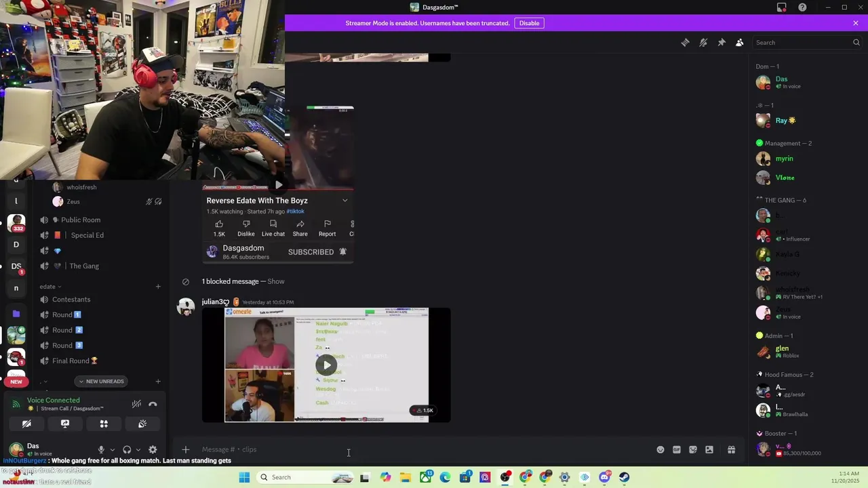Mute the microphone
This screenshot has height=488, width=868.
101,449
